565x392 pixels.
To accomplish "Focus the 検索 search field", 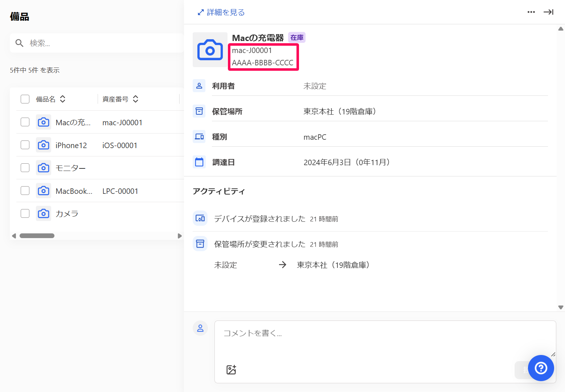I will pyautogui.click(x=97, y=43).
